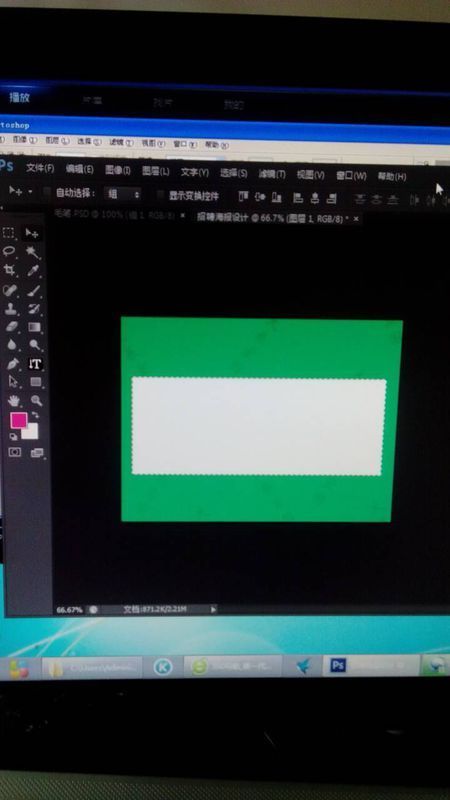Select the Lasso tool
The image size is (450, 800).
[9, 251]
